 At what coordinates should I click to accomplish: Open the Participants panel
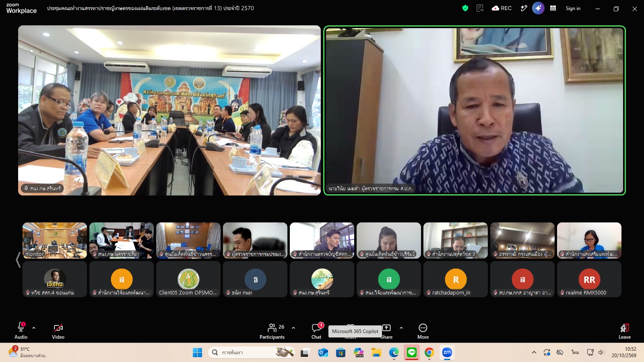click(x=272, y=331)
